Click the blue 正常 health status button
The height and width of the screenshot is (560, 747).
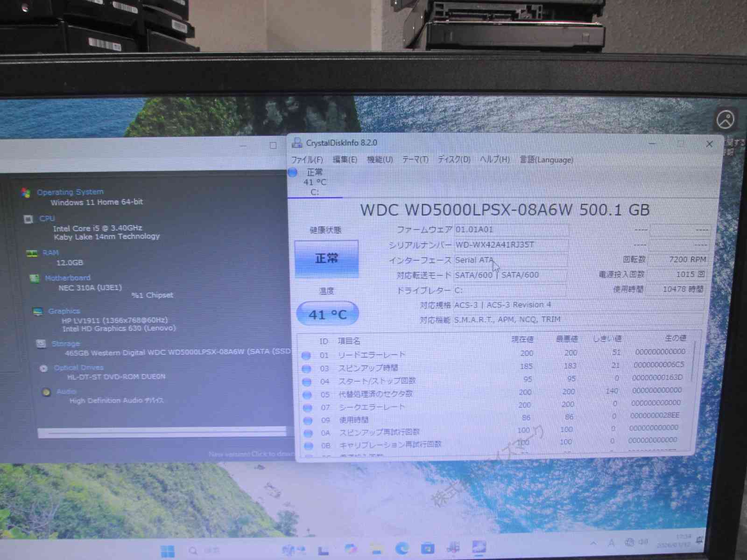coord(326,259)
